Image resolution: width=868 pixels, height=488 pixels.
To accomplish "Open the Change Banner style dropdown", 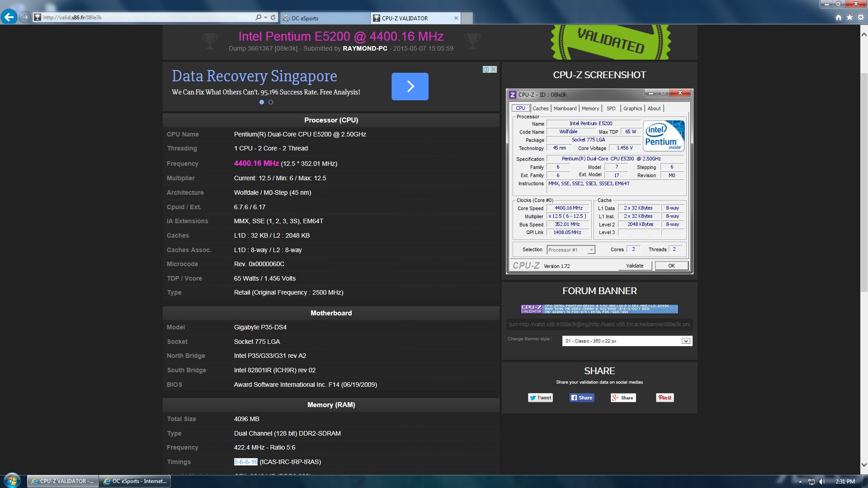I will click(x=627, y=341).
